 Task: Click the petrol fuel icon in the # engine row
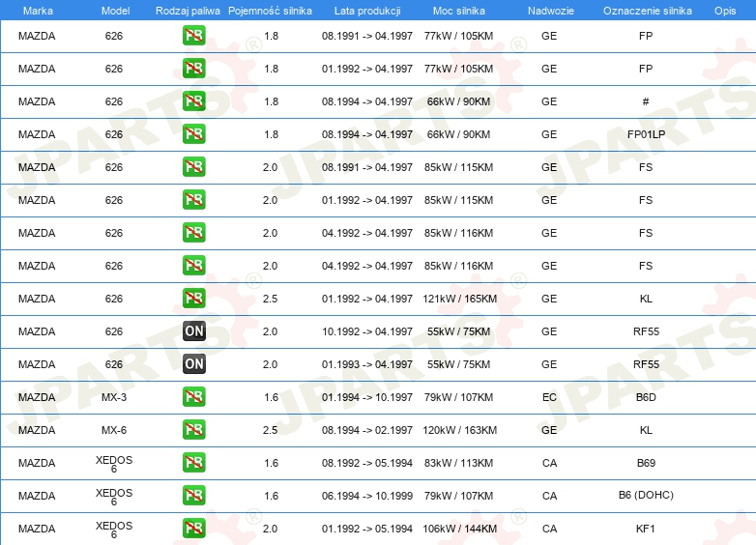(x=193, y=100)
